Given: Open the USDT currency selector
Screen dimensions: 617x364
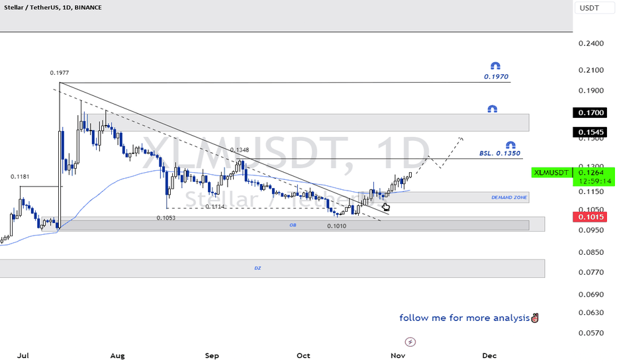Looking at the screenshot, I should (x=594, y=8).
